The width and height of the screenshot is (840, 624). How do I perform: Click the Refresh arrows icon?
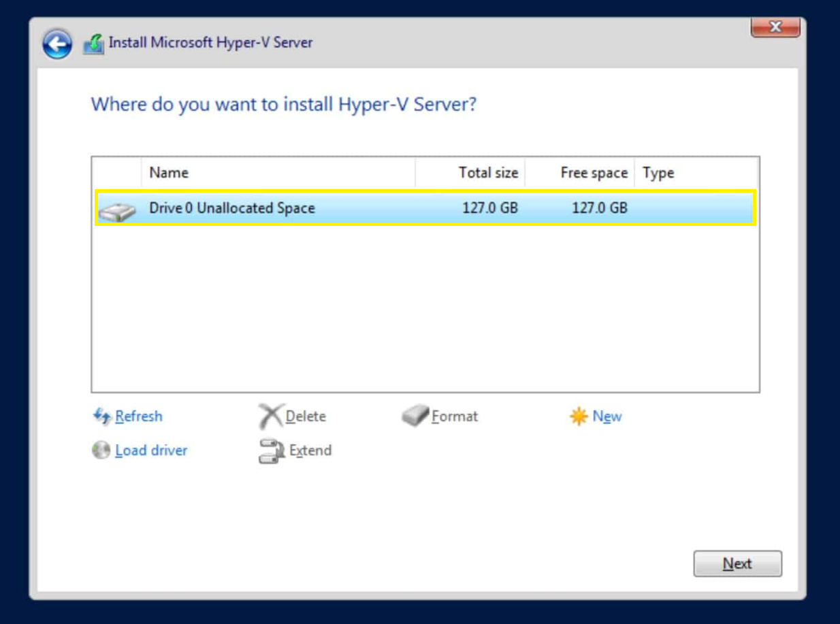coord(102,416)
